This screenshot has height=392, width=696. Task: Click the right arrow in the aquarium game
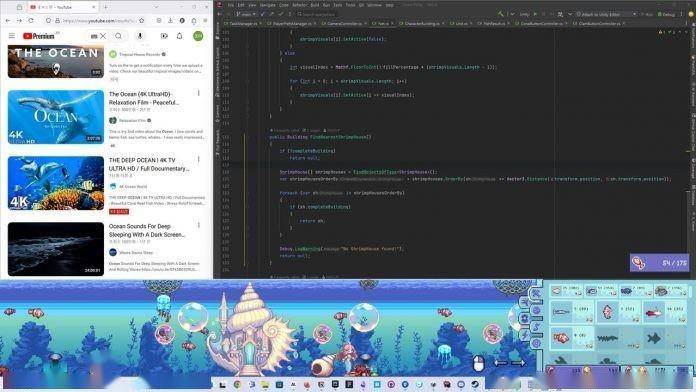(518, 363)
